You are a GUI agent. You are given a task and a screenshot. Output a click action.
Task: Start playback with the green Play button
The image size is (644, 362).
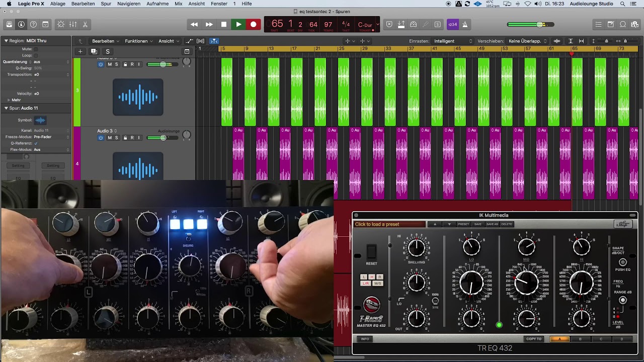(x=238, y=24)
